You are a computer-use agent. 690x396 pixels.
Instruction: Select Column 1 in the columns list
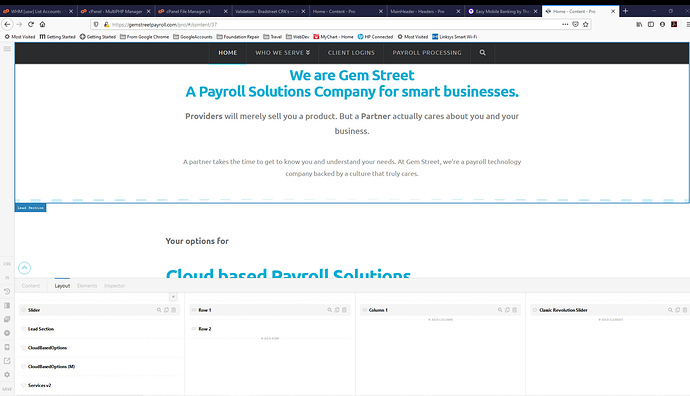pyautogui.click(x=440, y=310)
